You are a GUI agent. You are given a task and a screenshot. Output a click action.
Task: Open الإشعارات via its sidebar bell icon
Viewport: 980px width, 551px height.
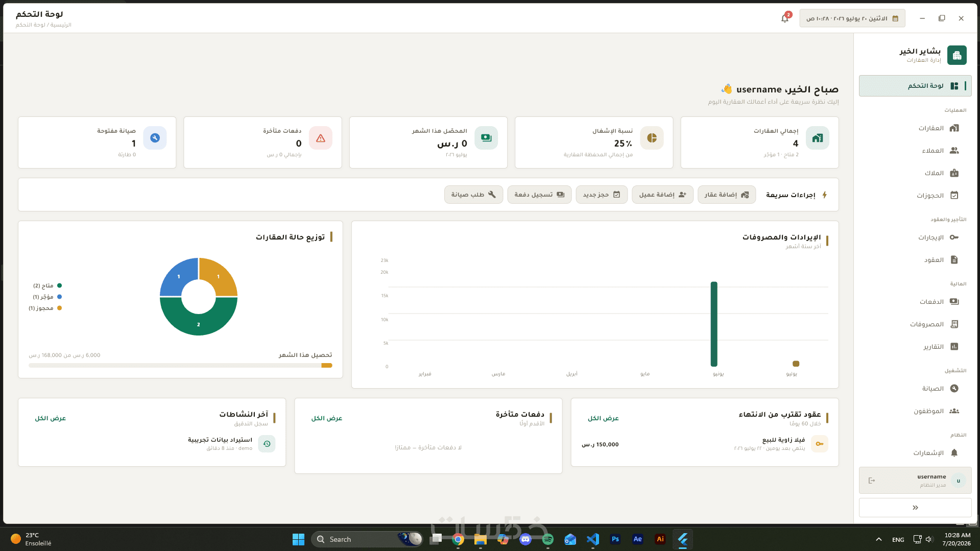(954, 453)
